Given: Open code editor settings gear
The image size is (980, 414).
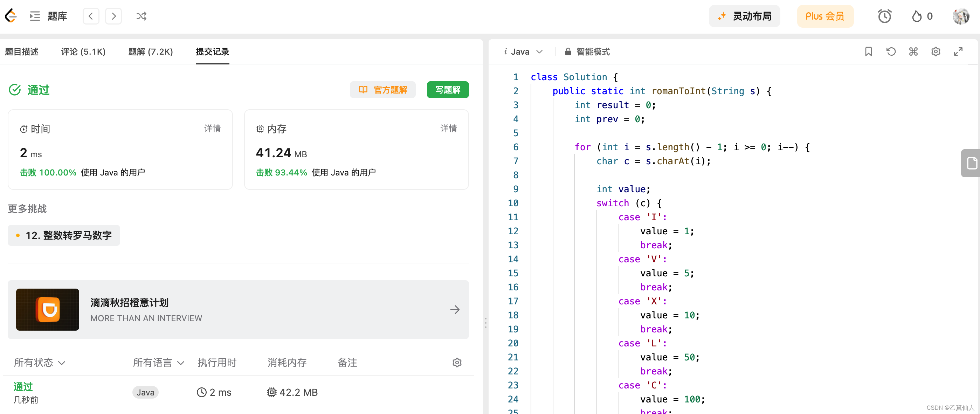Looking at the screenshot, I should tap(936, 51).
